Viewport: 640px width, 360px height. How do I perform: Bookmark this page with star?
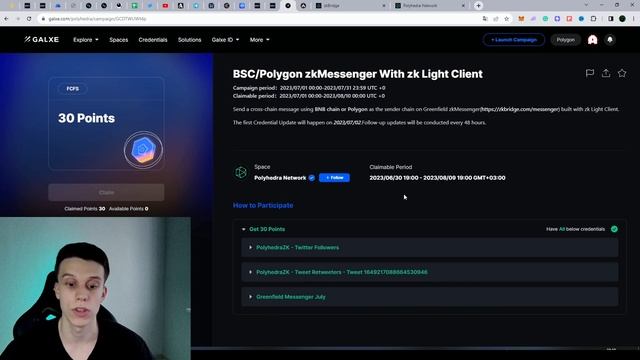tap(507, 19)
